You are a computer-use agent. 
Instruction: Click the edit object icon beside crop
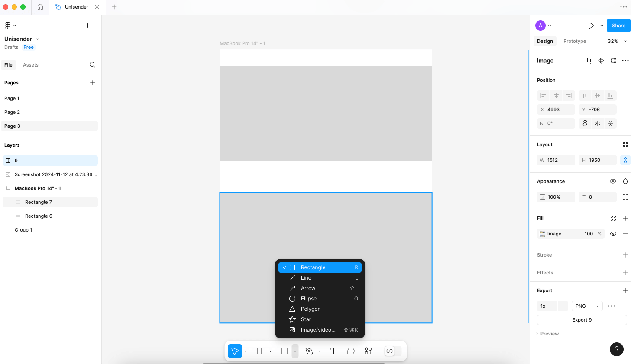click(x=613, y=61)
